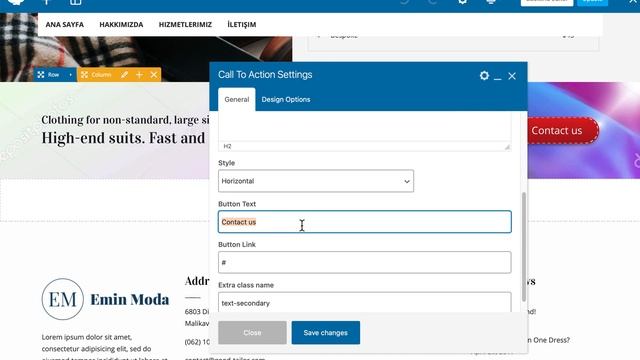Click the 'Style' field label

[227, 163]
